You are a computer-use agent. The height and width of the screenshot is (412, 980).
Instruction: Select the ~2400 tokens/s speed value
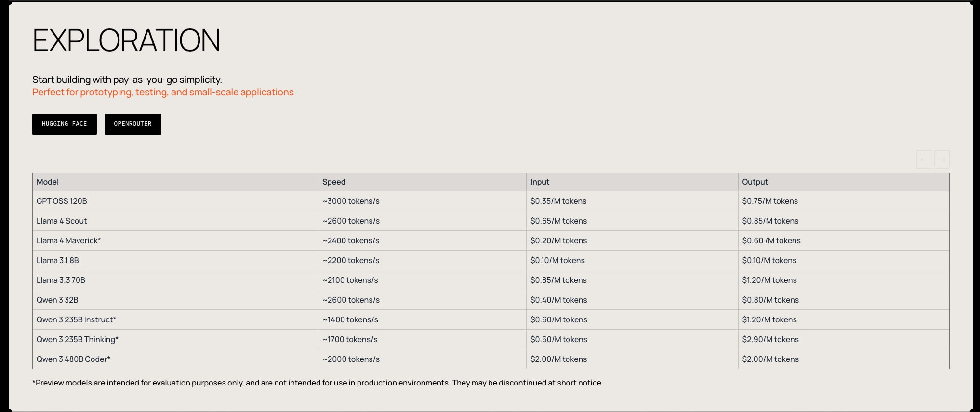coord(351,241)
